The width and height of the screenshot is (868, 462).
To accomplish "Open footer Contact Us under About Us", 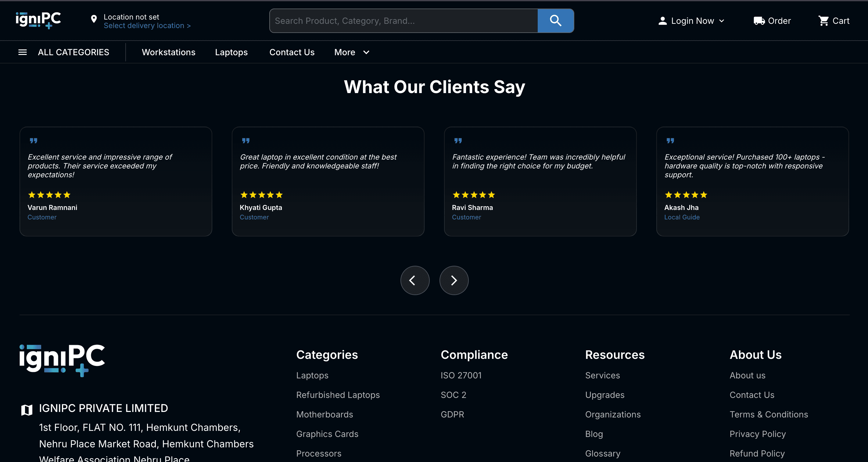I will coord(752,395).
